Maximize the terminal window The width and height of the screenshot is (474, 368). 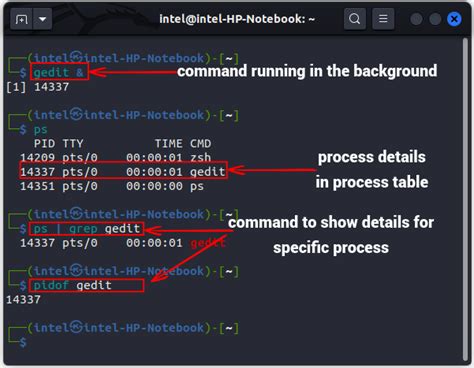(x=435, y=19)
